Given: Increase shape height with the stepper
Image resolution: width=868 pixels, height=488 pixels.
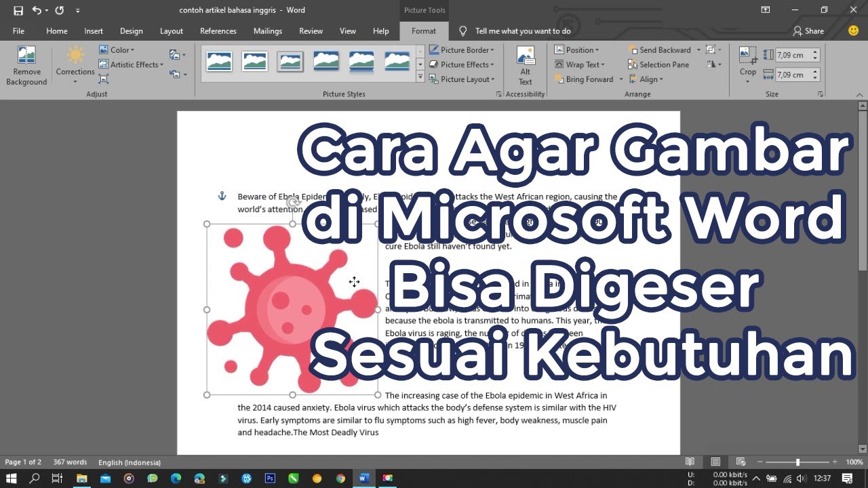Looking at the screenshot, I should [815, 53].
